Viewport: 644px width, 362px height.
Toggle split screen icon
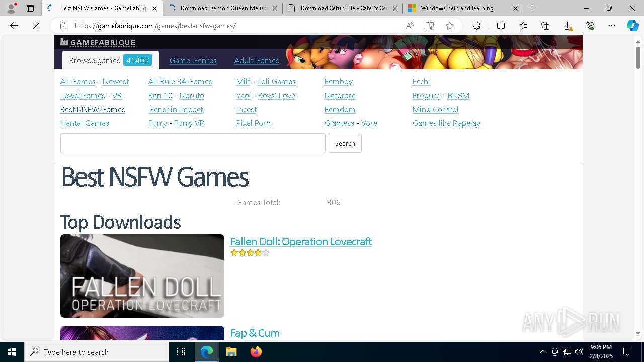pyautogui.click(x=501, y=26)
